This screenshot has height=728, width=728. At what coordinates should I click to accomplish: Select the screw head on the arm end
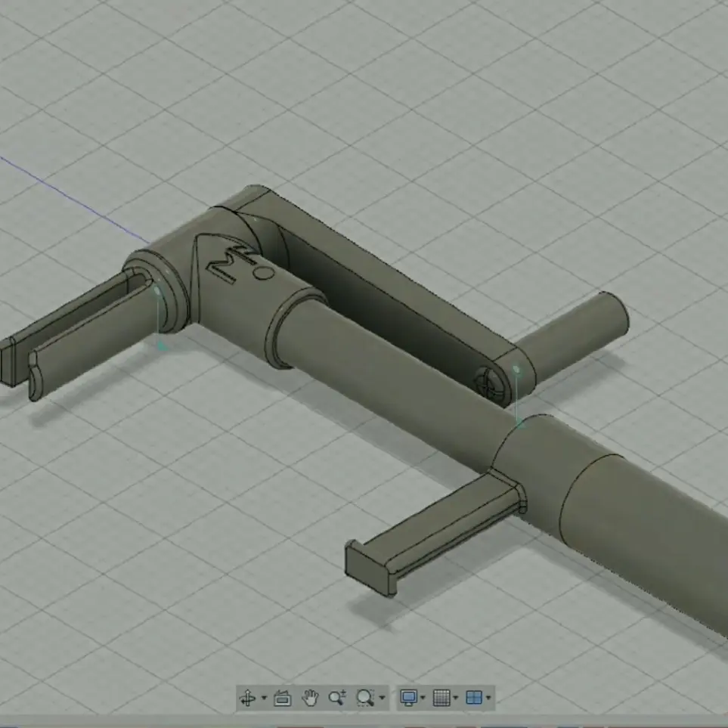click(491, 384)
